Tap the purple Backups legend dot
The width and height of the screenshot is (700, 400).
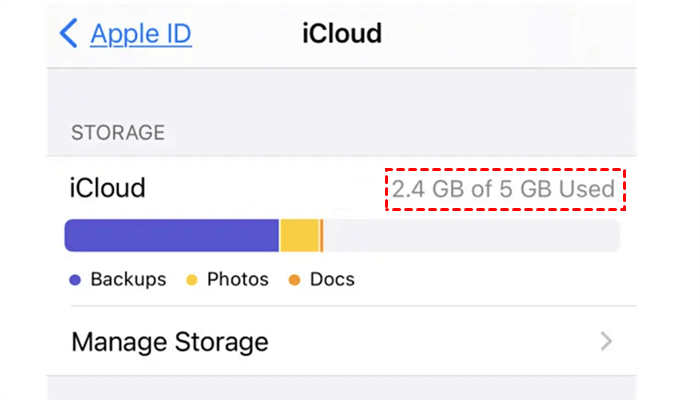point(75,280)
